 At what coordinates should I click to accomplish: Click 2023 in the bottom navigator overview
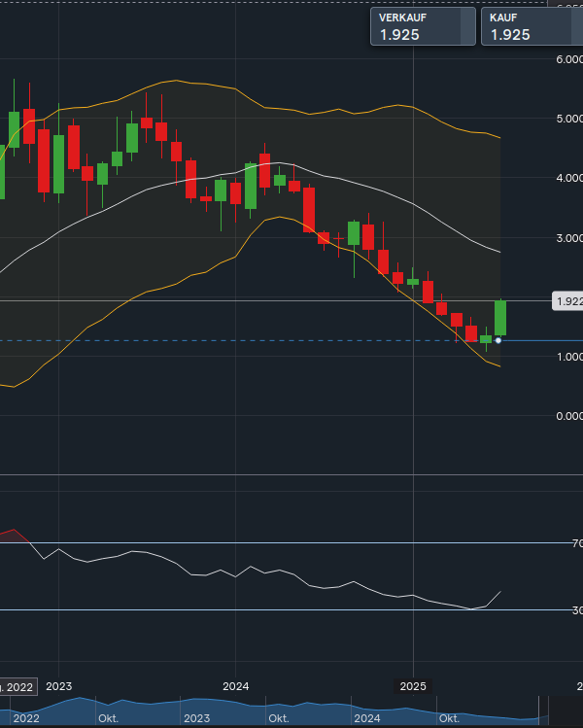click(196, 718)
